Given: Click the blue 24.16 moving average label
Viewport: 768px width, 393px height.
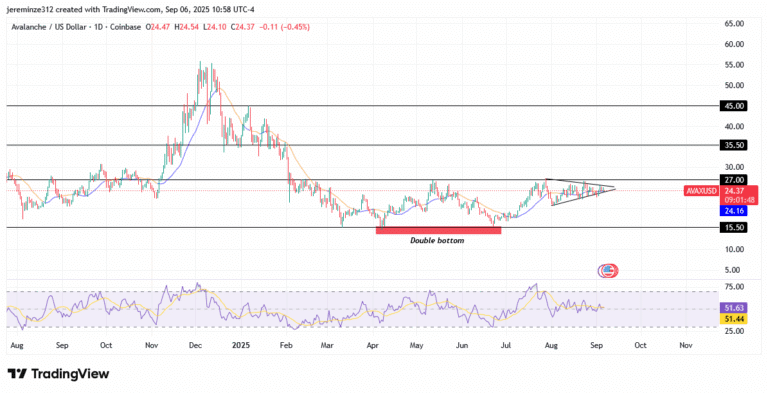Looking at the screenshot, I should (733, 211).
